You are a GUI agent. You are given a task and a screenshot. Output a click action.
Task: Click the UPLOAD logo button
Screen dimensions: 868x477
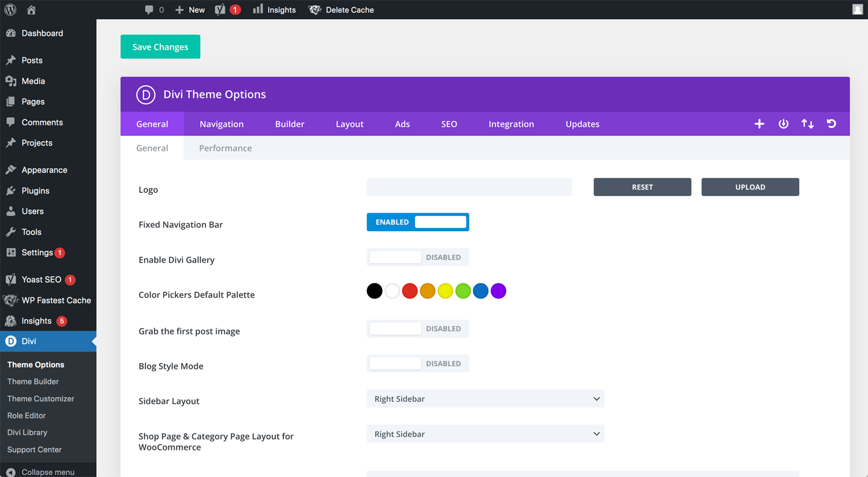[750, 187]
